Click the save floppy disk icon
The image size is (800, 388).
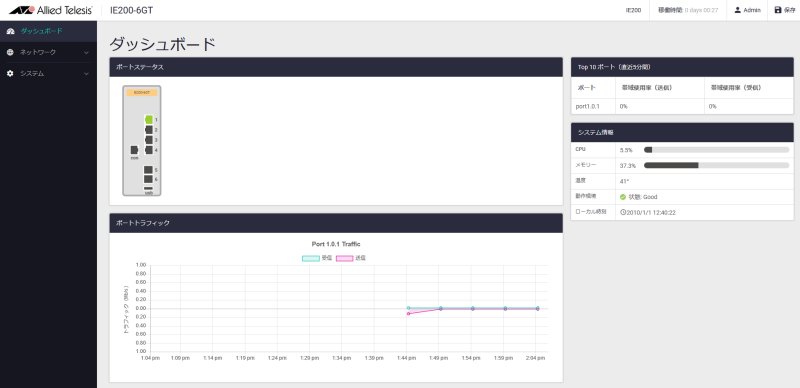tap(778, 10)
